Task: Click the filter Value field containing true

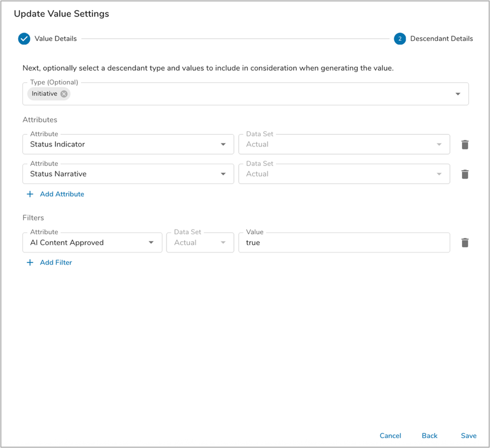Action: pyautogui.click(x=344, y=242)
